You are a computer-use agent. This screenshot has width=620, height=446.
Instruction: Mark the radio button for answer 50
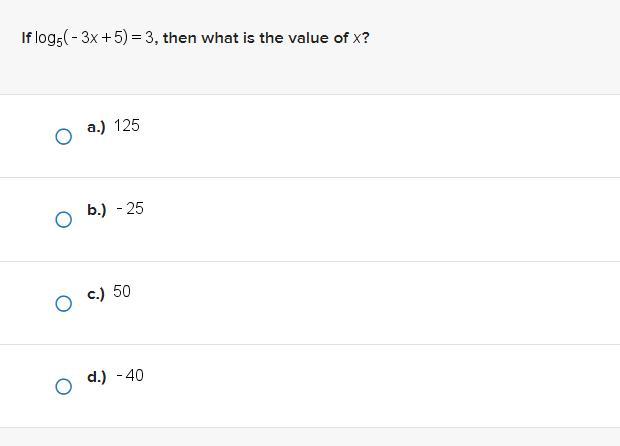pyautogui.click(x=64, y=303)
